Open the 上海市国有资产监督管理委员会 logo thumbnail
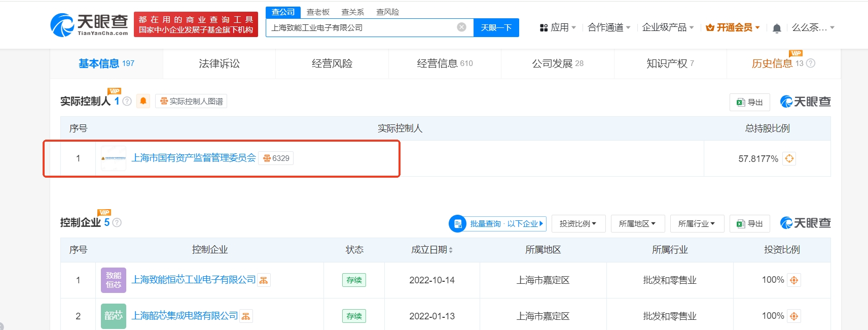The height and width of the screenshot is (330, 868). pos(114,158)
